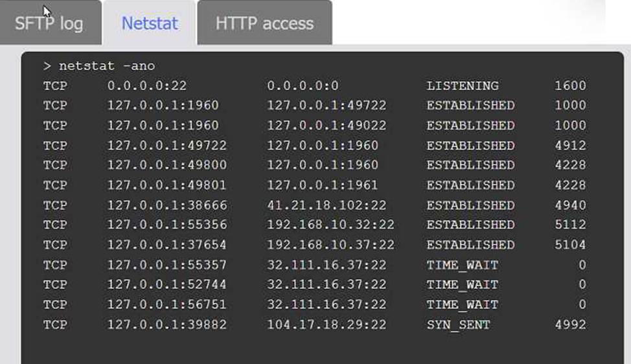Select foreign address 192.168.10.32:22

[330, 225]
